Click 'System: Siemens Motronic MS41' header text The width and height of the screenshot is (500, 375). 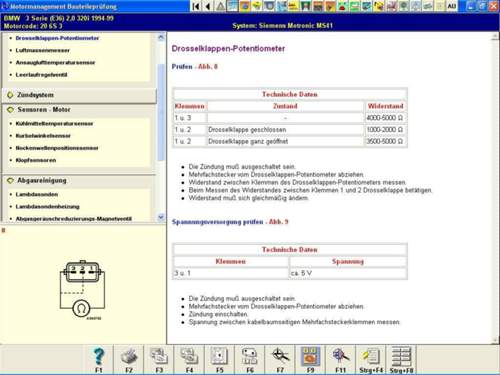(283, 26)
